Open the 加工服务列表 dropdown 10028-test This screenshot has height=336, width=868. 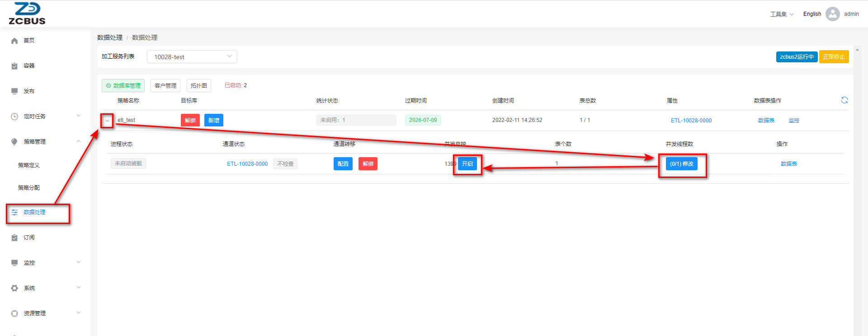(x=192, y=57)
